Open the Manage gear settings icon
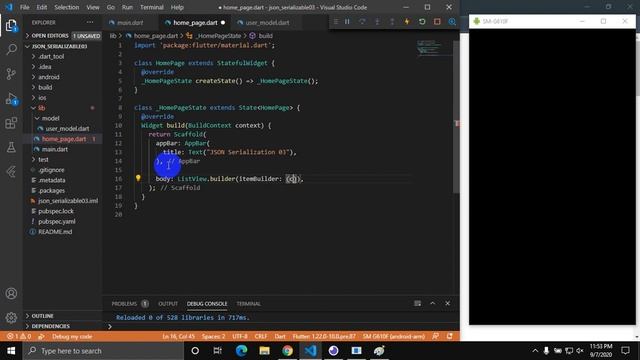 tap(11, 317)
